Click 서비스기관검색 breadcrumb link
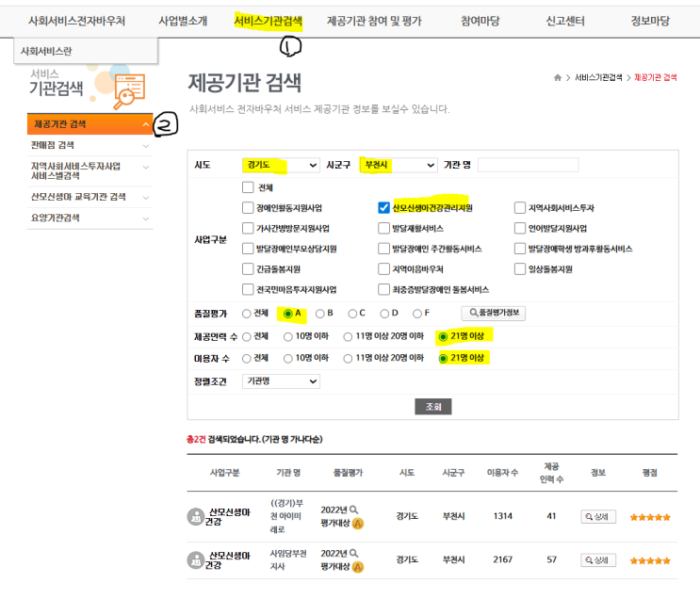 click(x=598, y=77)
